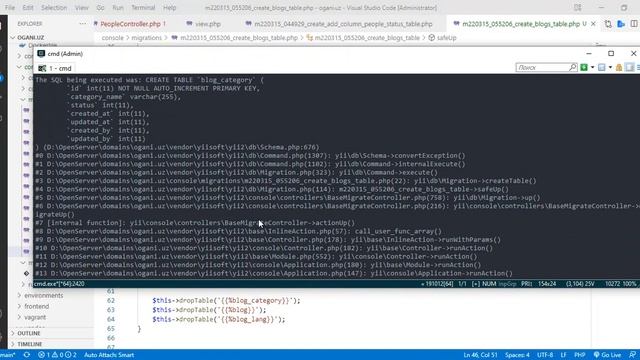Click the cmd.exe process status label
640x360 pixels.
click(x=59, y=284)
